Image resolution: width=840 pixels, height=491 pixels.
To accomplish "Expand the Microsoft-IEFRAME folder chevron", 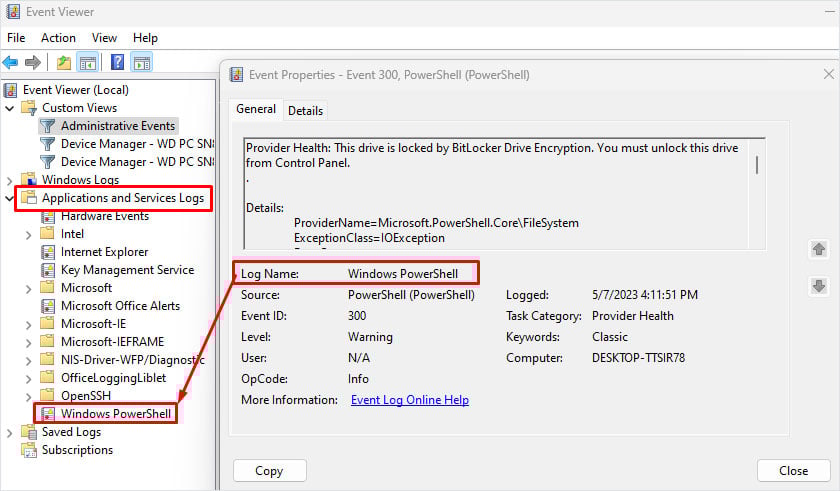I will point(28,343).
